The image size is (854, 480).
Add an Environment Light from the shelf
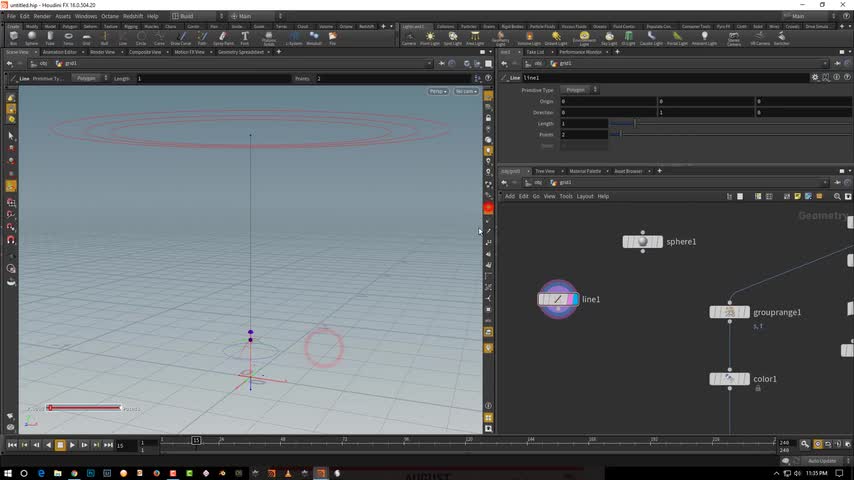[582, 39]
